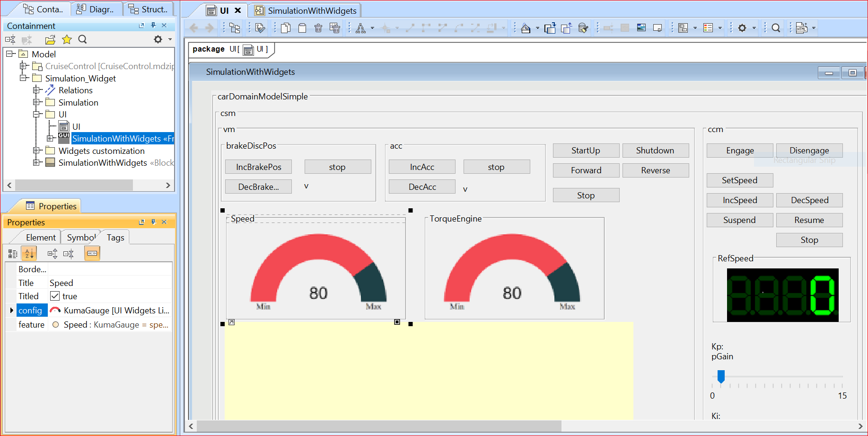Click the alphabetical sort icon in Properties
This screenshot has width=868, height=436.
(29, 254)
